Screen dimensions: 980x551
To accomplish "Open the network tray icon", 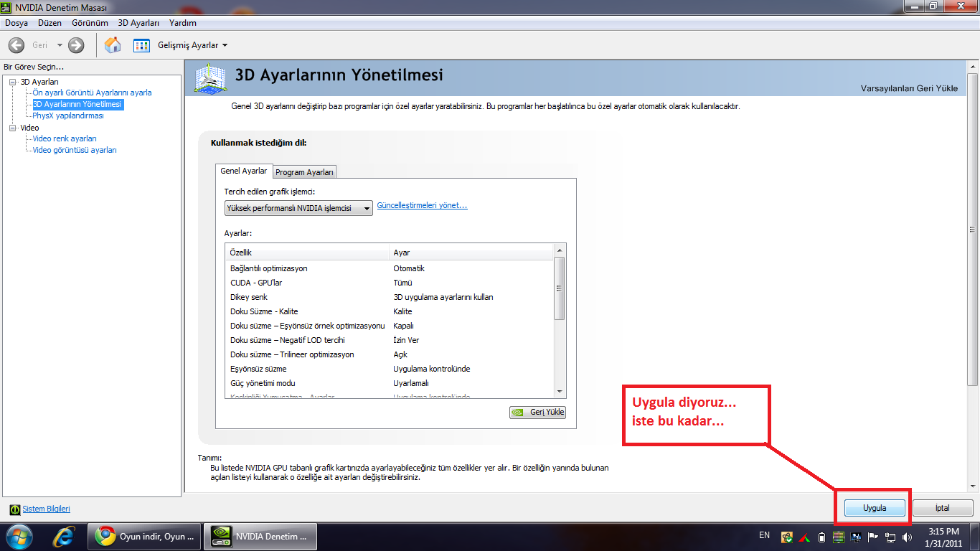I will tap(890, 537).
